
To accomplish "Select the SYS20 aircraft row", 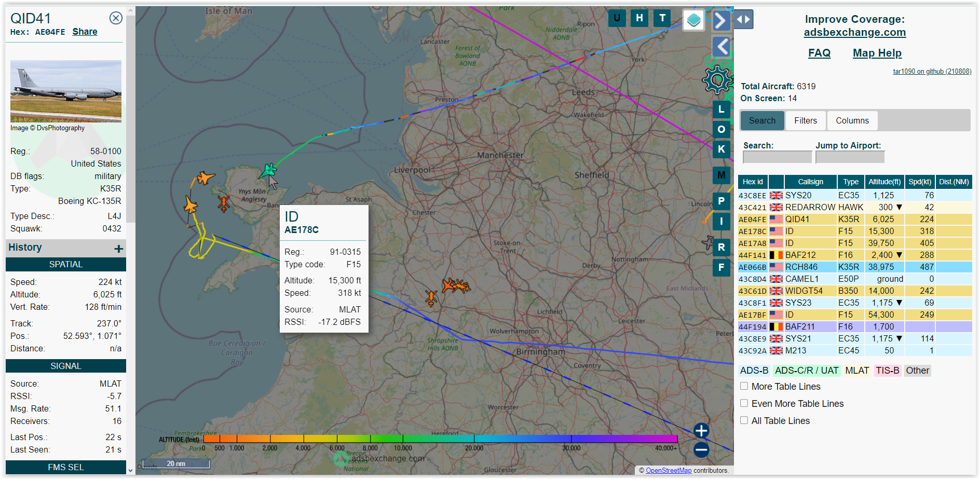I will pos(855,195).
